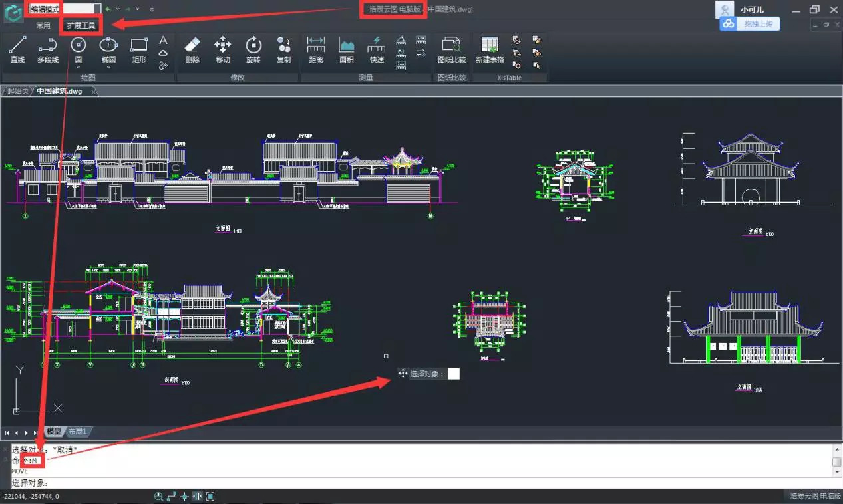The height and width of the screenshot is (504, 843).
Task: Expand the arrow under the 椭圆 ellipse tool
Action: pos(108,68)
